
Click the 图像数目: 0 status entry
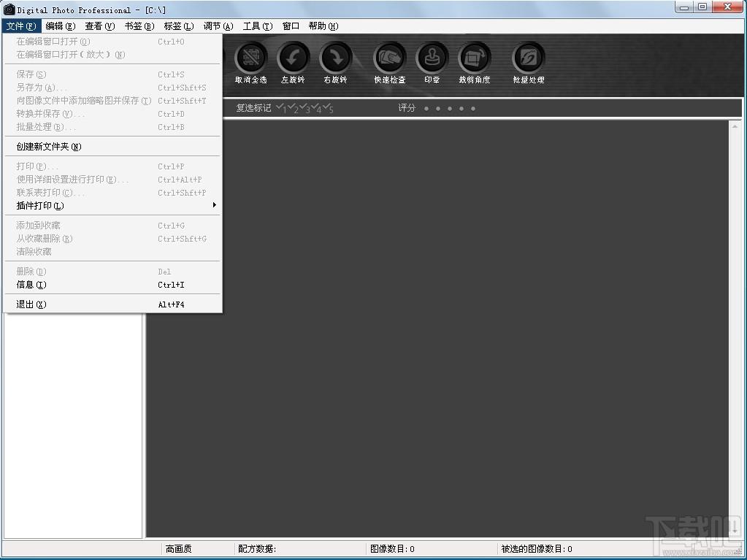click(393, 549)
